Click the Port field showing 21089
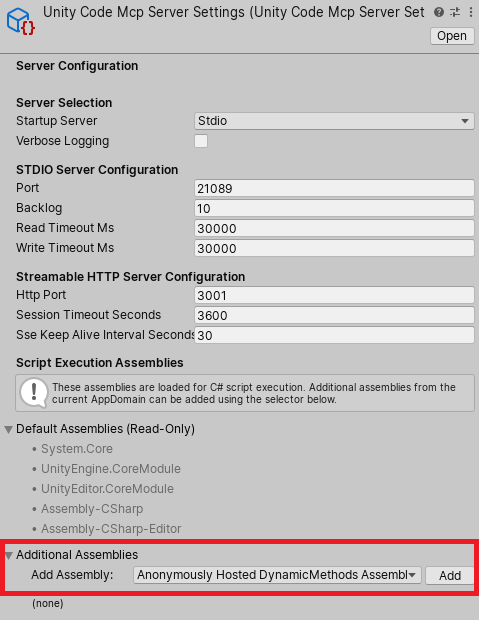The width and height of the screenshot is (479, 620). [x=334, y=189]
